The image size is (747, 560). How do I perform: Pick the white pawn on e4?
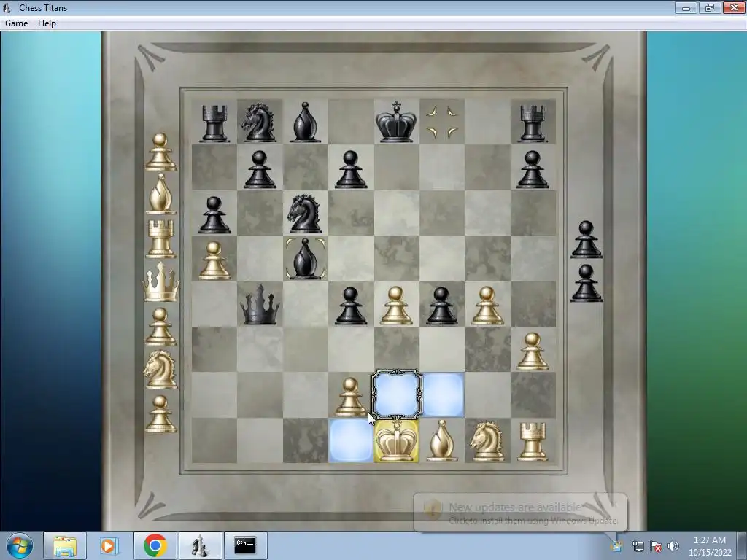pos(396,306)
